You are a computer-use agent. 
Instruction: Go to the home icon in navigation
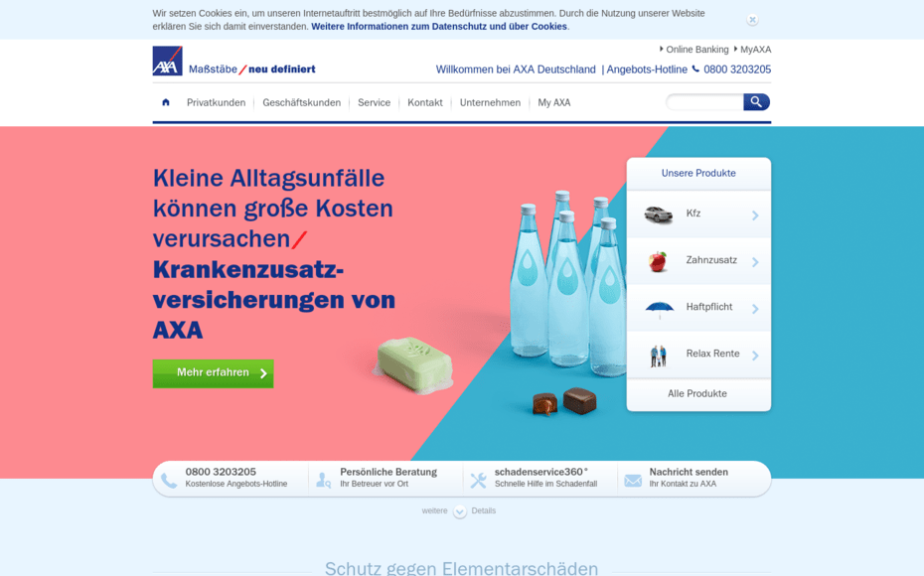click(x=166, y=102)
